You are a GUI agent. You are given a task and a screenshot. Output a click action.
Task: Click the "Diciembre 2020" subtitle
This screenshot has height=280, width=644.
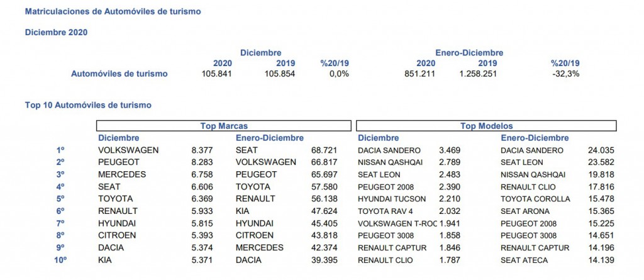click(55, 32)
